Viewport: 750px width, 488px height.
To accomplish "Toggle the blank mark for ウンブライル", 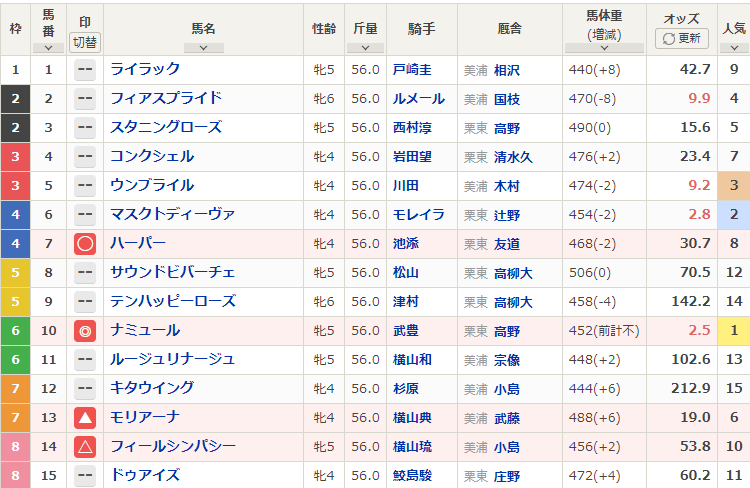I will pyautogui.click(x=85, y=186).
